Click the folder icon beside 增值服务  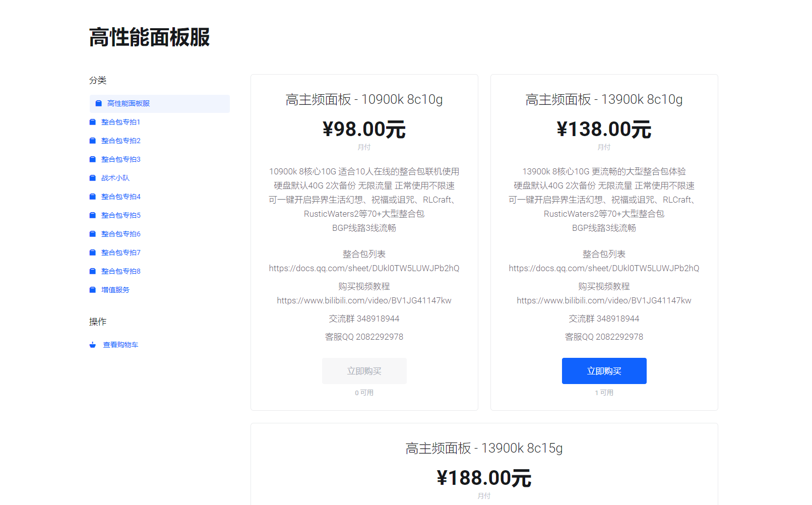coord(93,290)
